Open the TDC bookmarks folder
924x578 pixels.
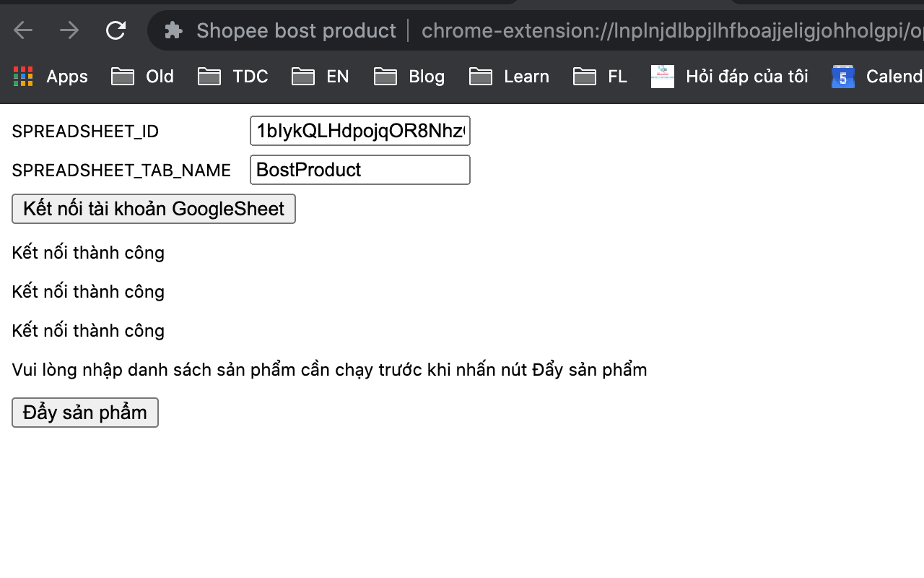click(232, 77)
